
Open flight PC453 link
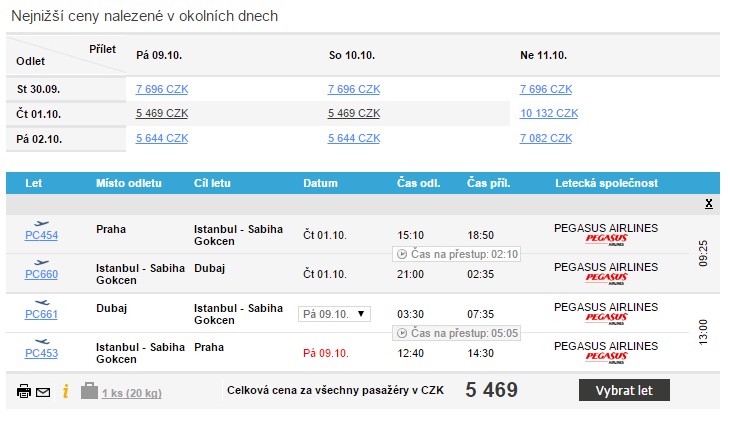point(41,353)
